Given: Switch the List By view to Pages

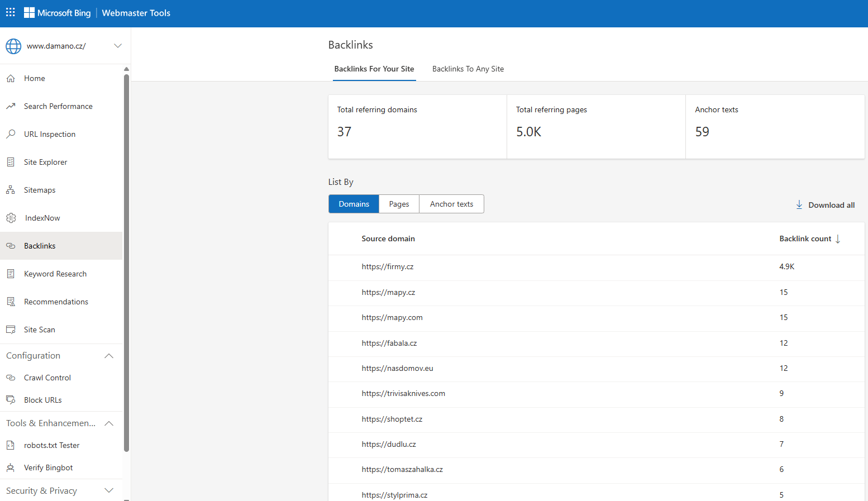Looking at the screenshot, I should pyautogui.click(x=398, y=204).
